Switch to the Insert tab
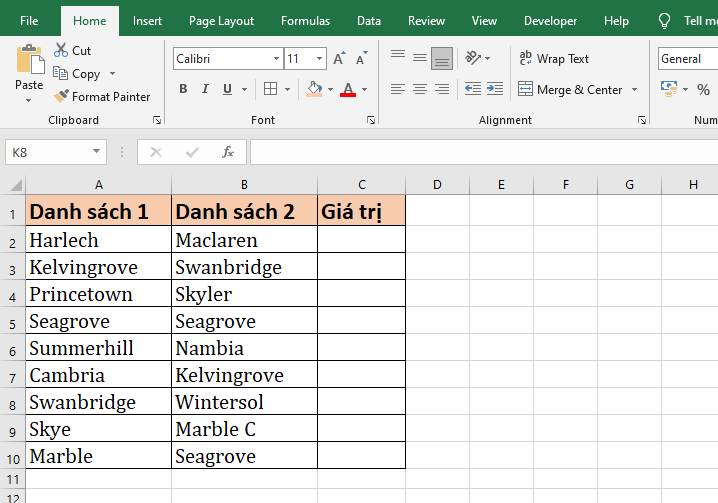The width and height of the screenshot is (718, 503). click(147, 21)
